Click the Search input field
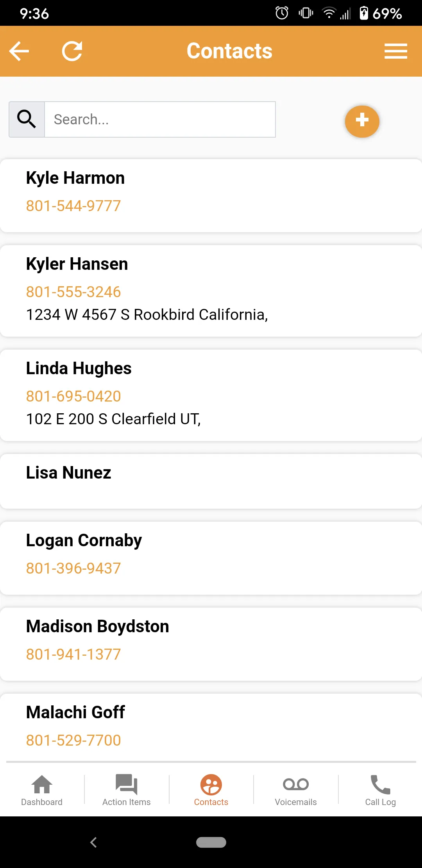Screen dimensions: 422x868 tap(160, 119)
